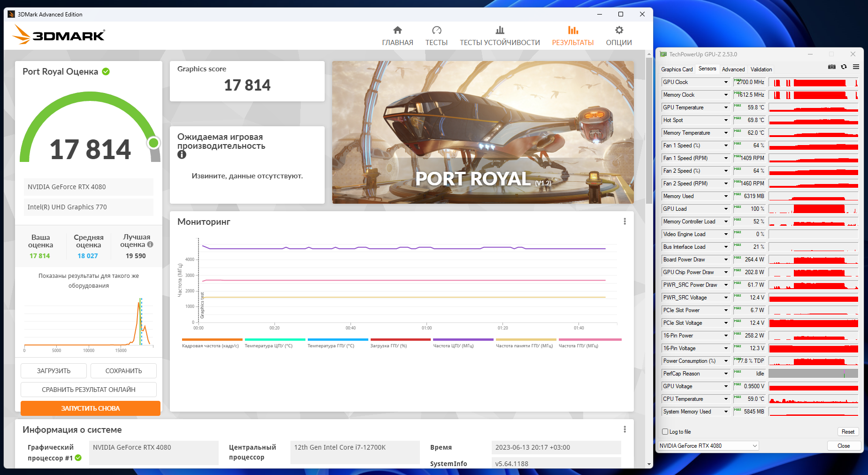Image resolution: width=868 pixels, height=475 pixels.
Task: Click Graphics score value 17 814
Action: 247,85
